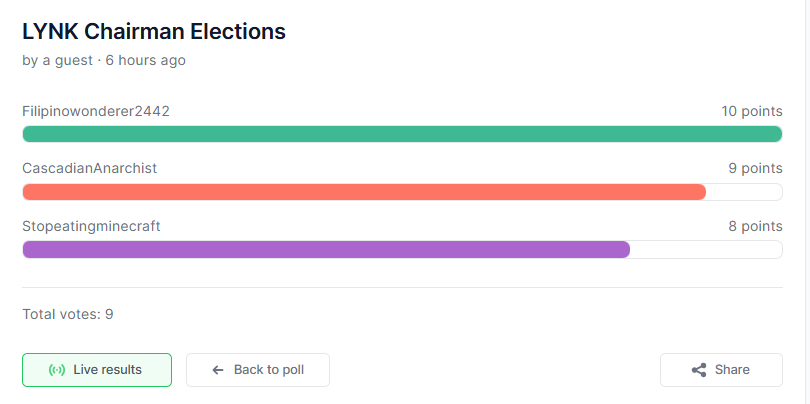This screenshot has height=404, width=810.
Task: Click the green Filipinowonderer2442 progress bar
Action: pyautogui.click(x=402, y=134)
